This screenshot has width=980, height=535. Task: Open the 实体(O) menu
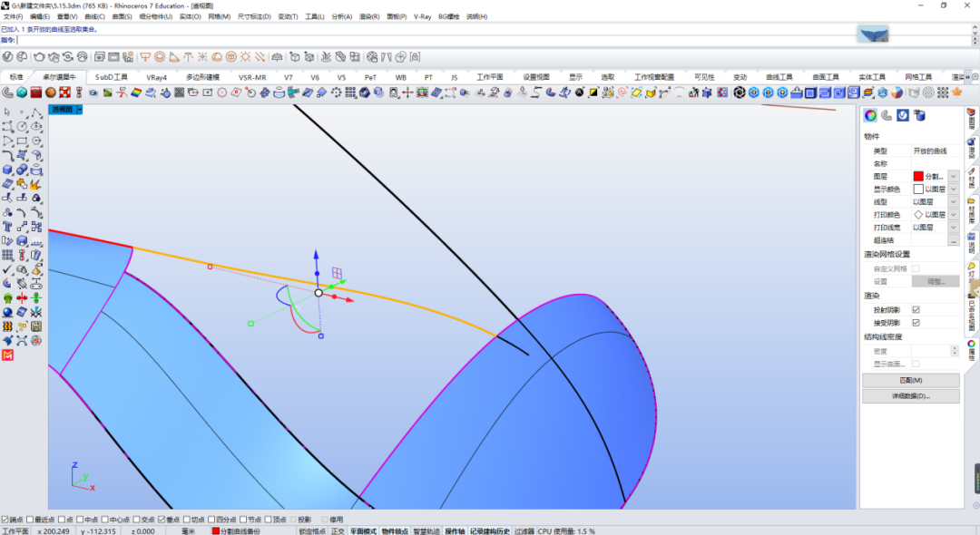pyautogui.click(x=190, y=17)
